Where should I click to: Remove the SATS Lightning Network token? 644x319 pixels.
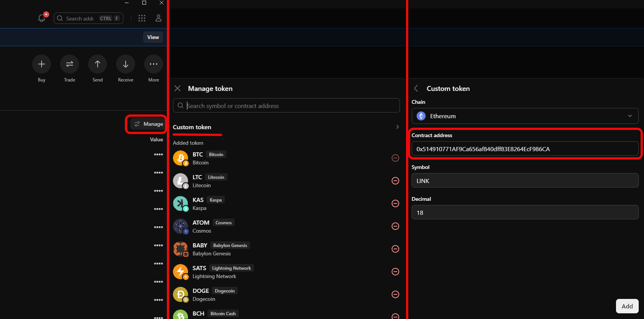395,272
